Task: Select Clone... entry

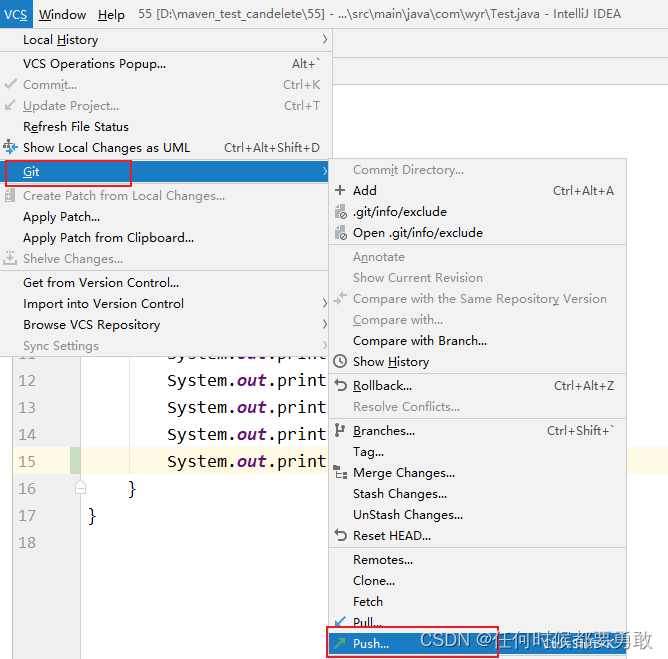Action: (478, 580)
